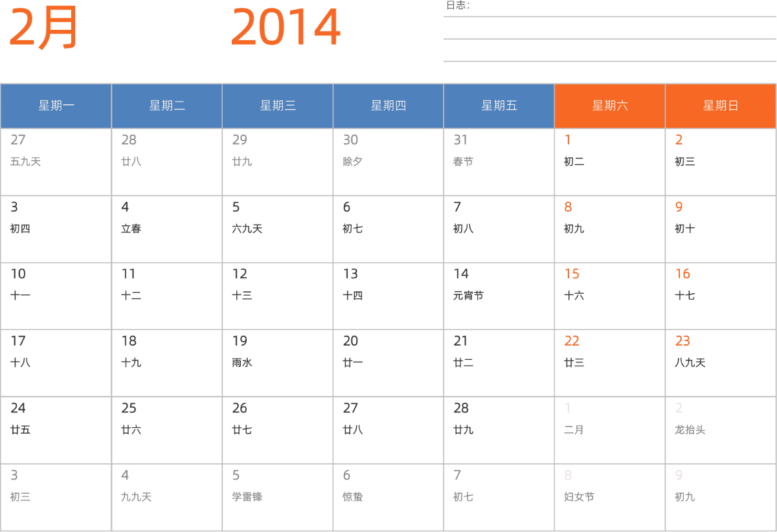Select the 星期四 weekday header
Screen dimensions: 777x532
[388, 106]
